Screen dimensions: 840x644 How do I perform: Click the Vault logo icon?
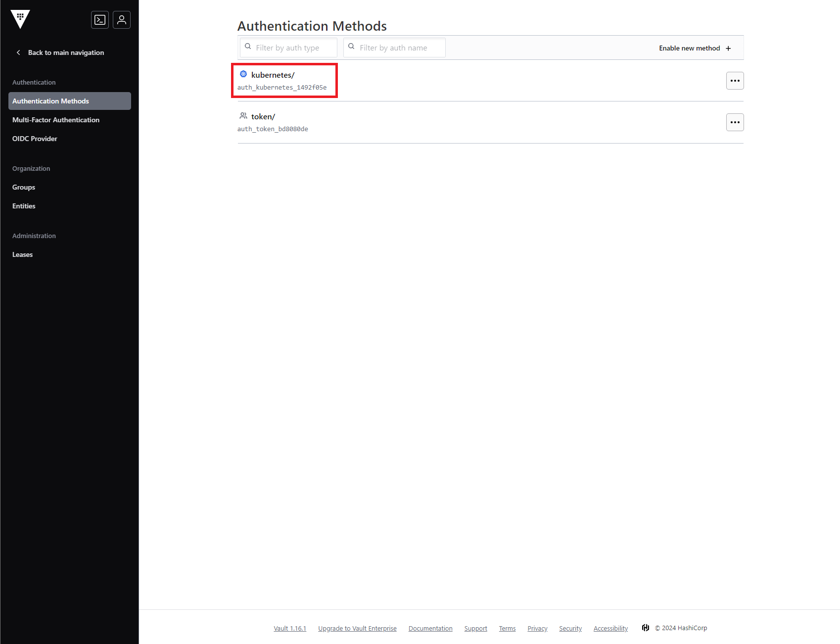[20, 19]
